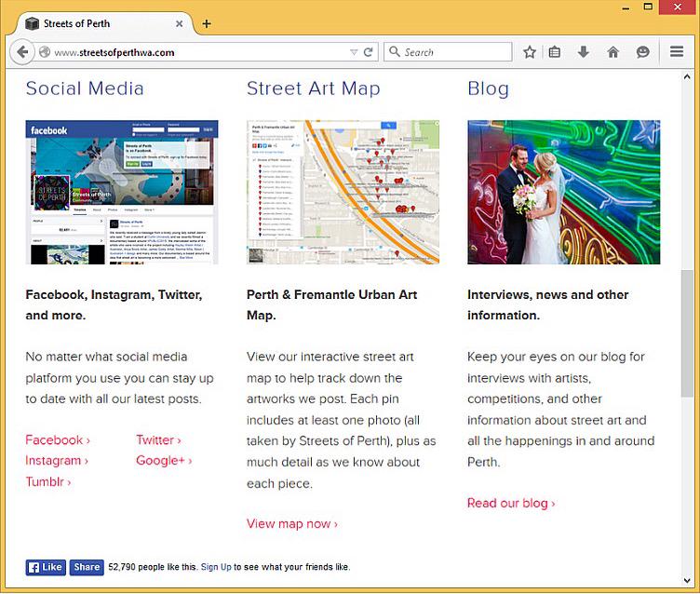This screenshot has width=700, height=594.
Task: Show URL history dropdown arrow
Action: tap(353, 52)
